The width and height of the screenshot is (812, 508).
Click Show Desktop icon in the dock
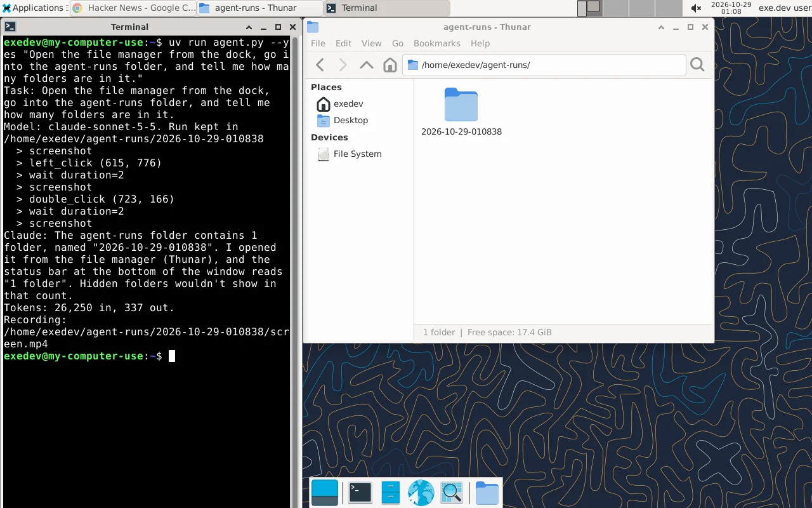325,493
